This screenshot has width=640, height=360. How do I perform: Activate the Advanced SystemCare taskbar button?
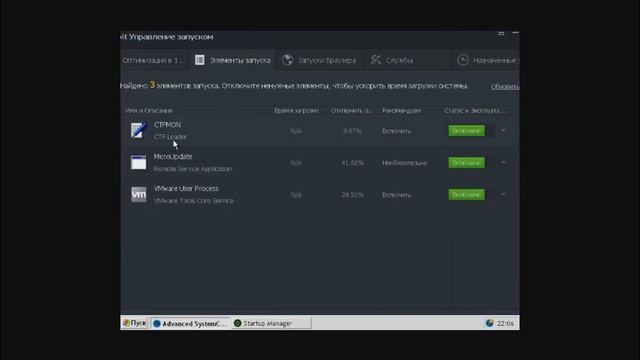190,324
